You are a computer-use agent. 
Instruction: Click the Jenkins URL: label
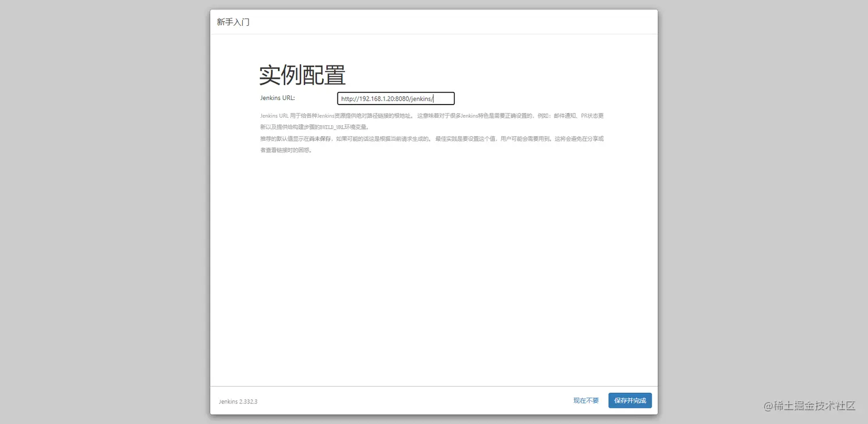coord(277,98)
